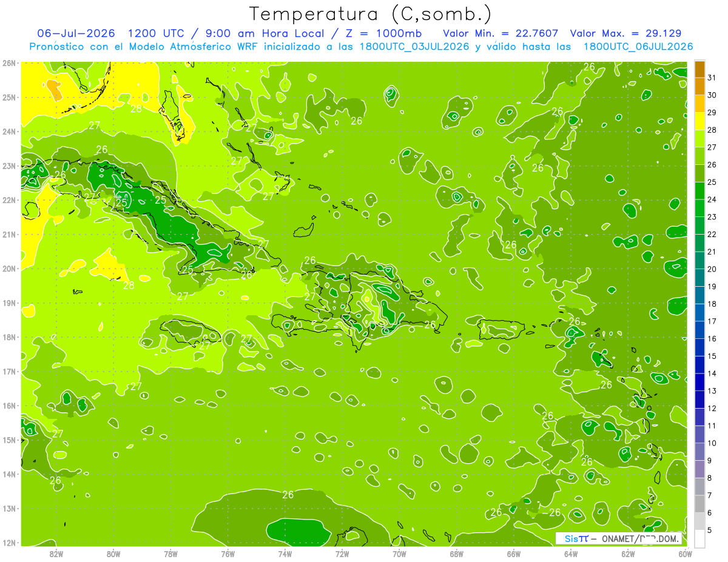Click the color bar value "23"
The image size is (728, 562).
point(712,217)
